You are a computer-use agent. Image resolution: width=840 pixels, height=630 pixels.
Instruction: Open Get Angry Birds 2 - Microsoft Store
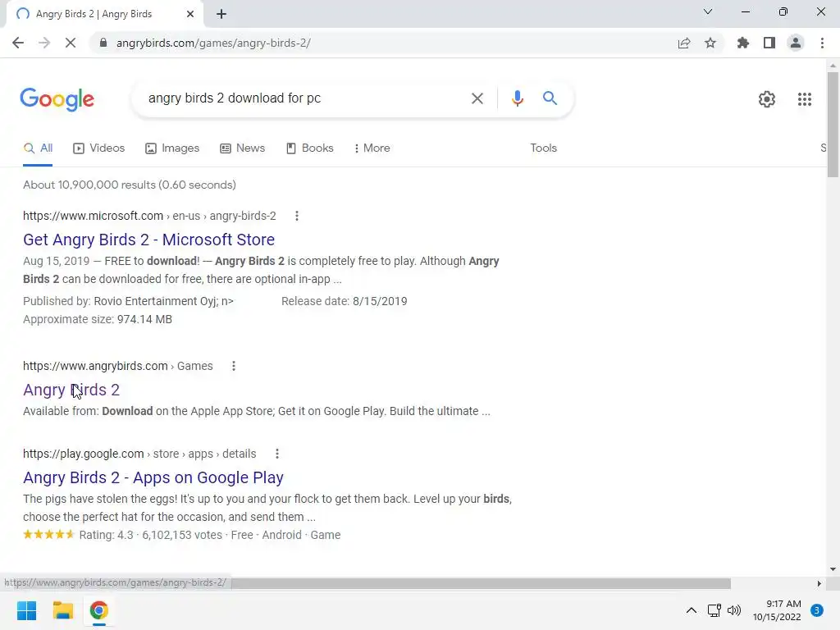tap(149, 240)
